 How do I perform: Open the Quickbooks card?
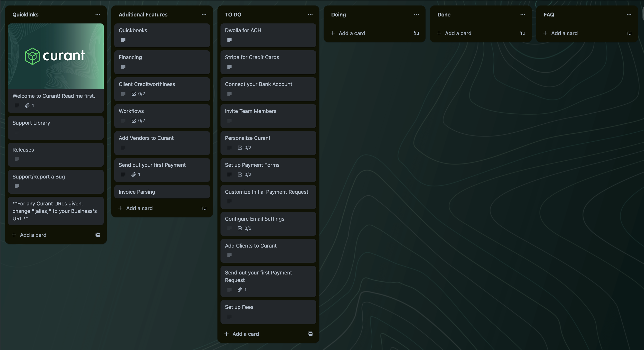[162, 35]
